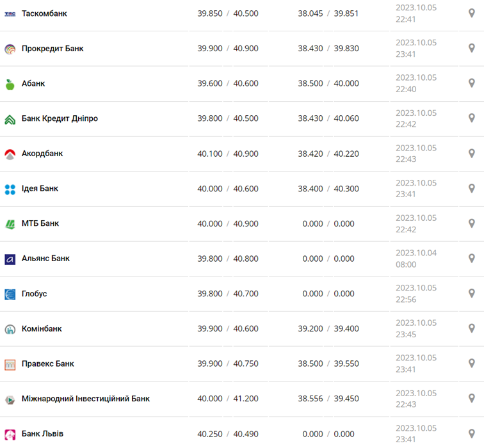Open location pin for Комінбанк row
The height and width of the screenshot is (448, 484).
click(x=472, y=329)
